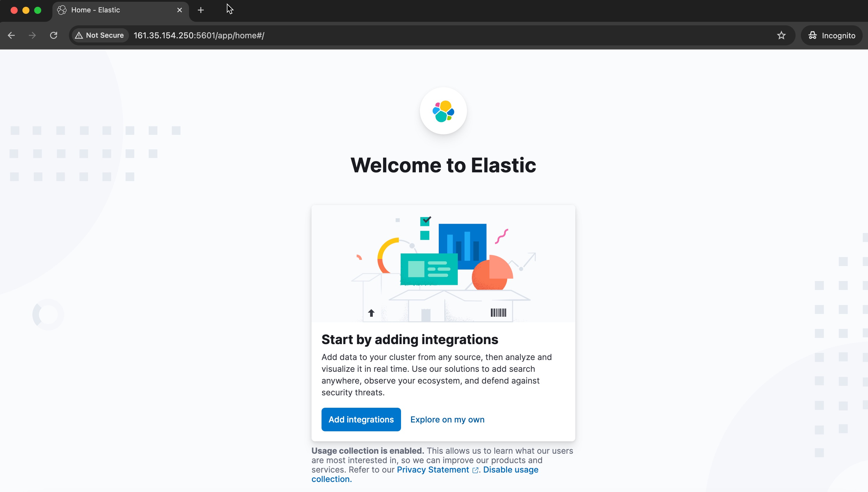Click the Incognito profile indicator
Screen dimensions: 868x492
831,35
